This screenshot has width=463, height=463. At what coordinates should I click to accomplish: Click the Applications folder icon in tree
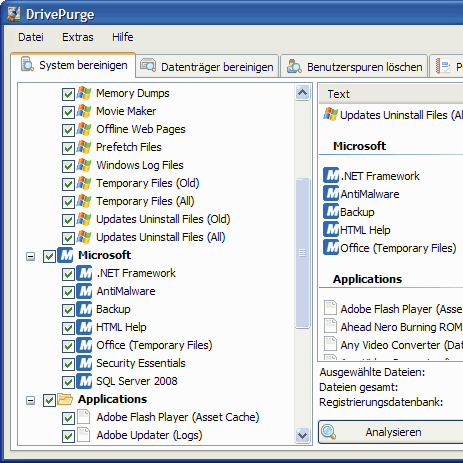65,399
